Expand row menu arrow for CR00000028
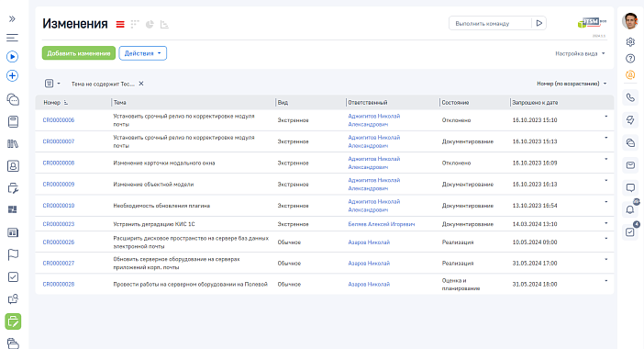This screenshot has width=644, height=349. coord(605,281)
